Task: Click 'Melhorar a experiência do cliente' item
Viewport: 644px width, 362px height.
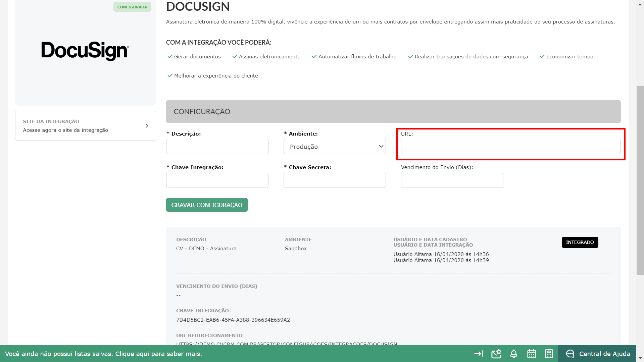Action: coord(213,76)
